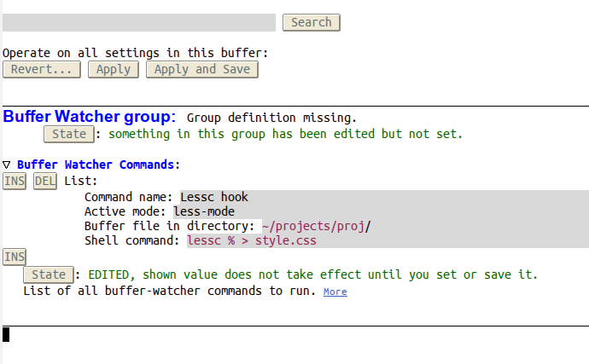Click Apply and Save button
Screen dimensions: 589x364
point(202,69)
